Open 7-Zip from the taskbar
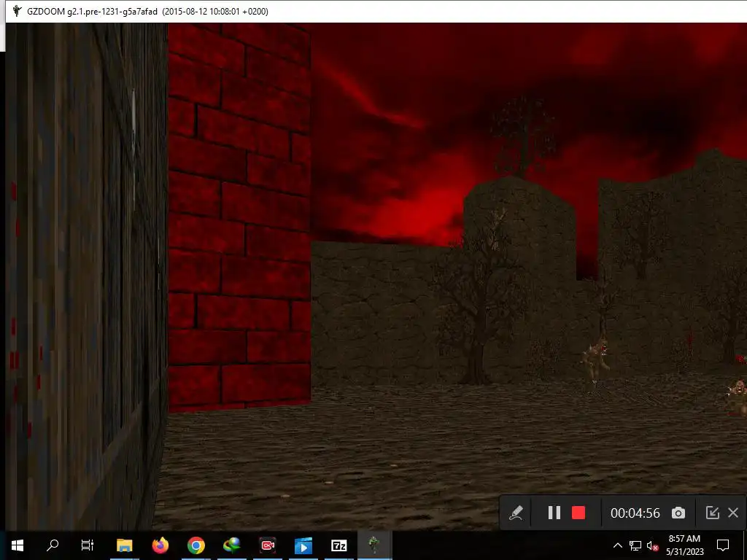 pyautogui.click(x=338, y=545)
